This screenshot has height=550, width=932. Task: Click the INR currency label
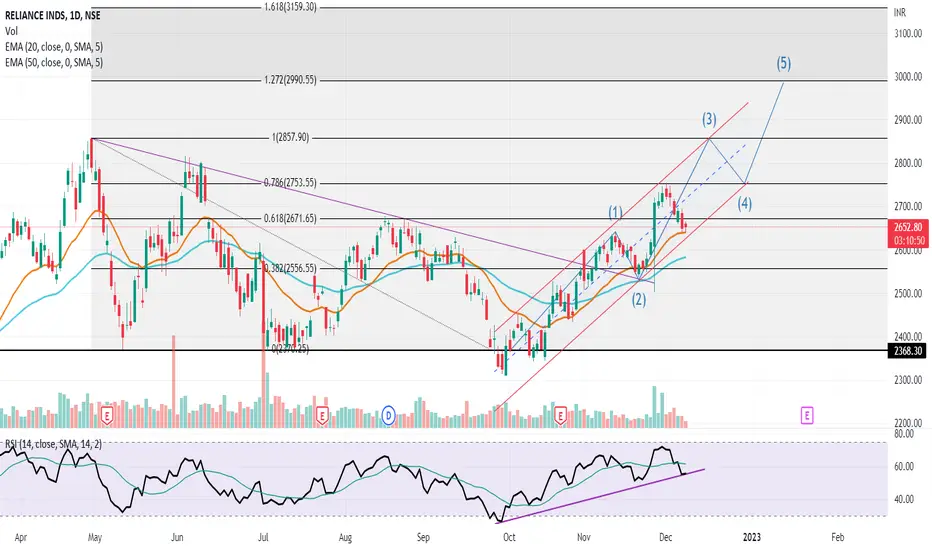(900, 12)
